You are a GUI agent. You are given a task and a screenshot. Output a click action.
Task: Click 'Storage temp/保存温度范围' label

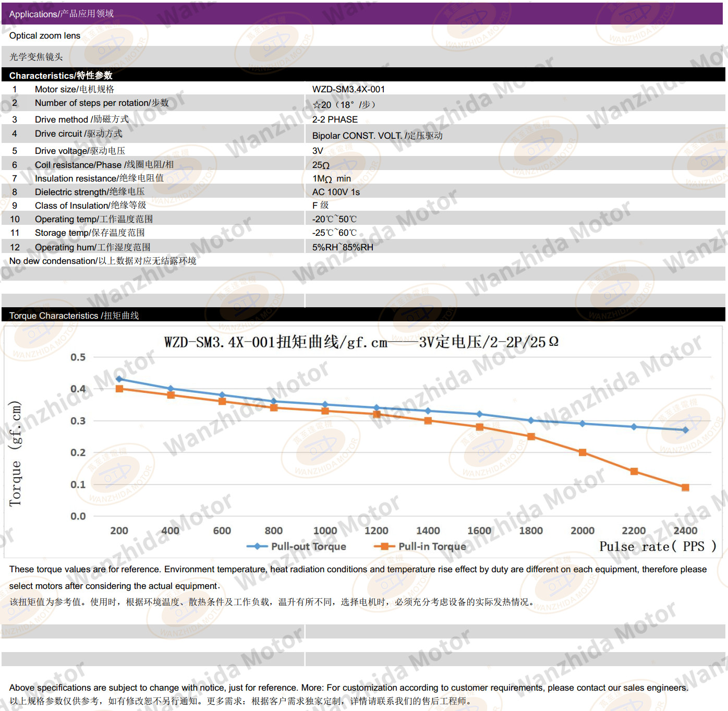(x=90, y=232)
